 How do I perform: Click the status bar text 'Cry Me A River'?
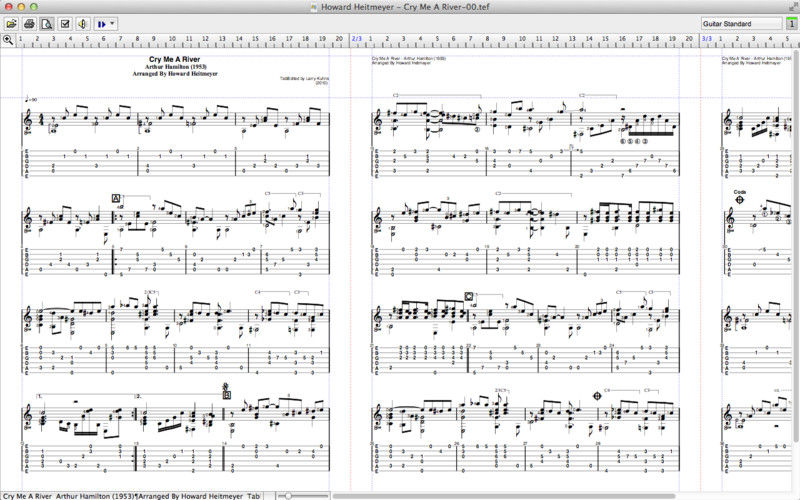point(27,496)
